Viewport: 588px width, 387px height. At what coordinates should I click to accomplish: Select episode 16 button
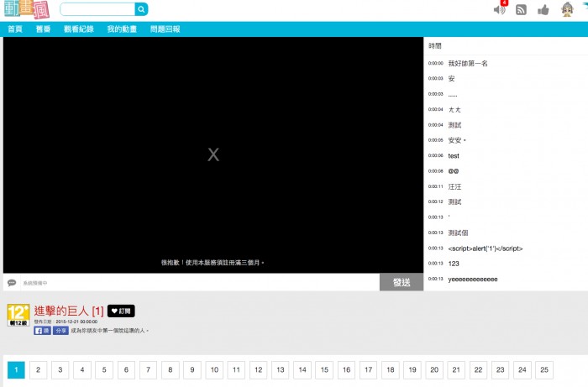click(x=346, y=370)
